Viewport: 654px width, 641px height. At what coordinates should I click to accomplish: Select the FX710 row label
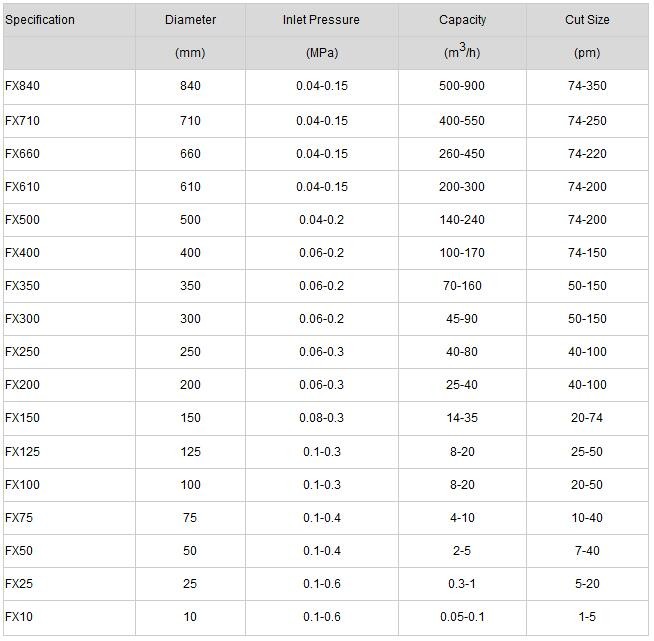pos(22,121)
